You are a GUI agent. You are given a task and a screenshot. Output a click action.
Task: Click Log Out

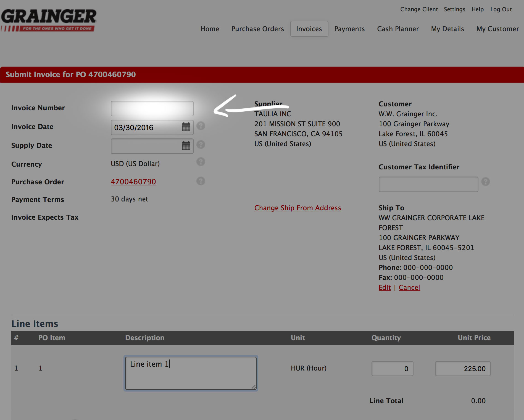pyautogui.click(x=501, y=9)
